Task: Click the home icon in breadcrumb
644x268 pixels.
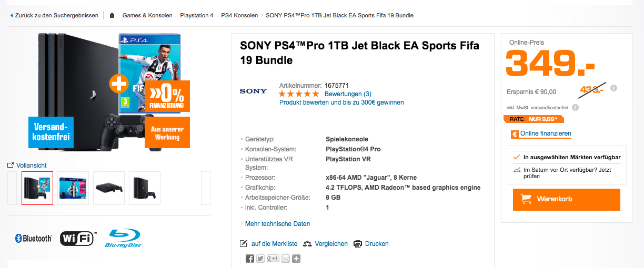Action: pos(112,15)
